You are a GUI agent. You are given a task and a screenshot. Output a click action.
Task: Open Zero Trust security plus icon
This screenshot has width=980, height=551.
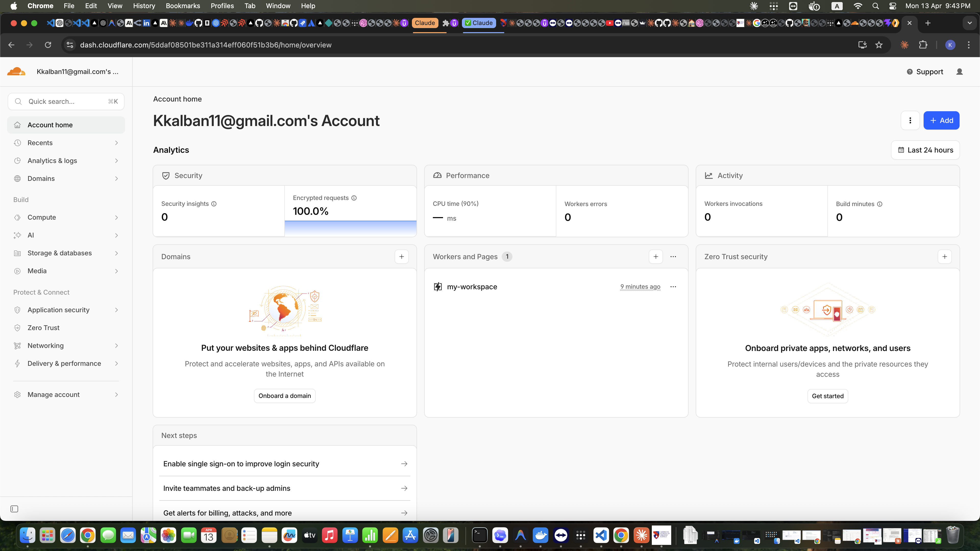coord(944,257)
